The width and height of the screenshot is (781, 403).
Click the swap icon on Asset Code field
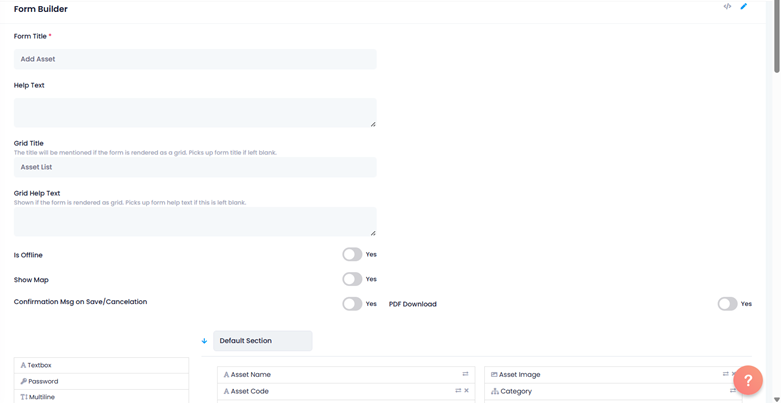tap(458, 391)
